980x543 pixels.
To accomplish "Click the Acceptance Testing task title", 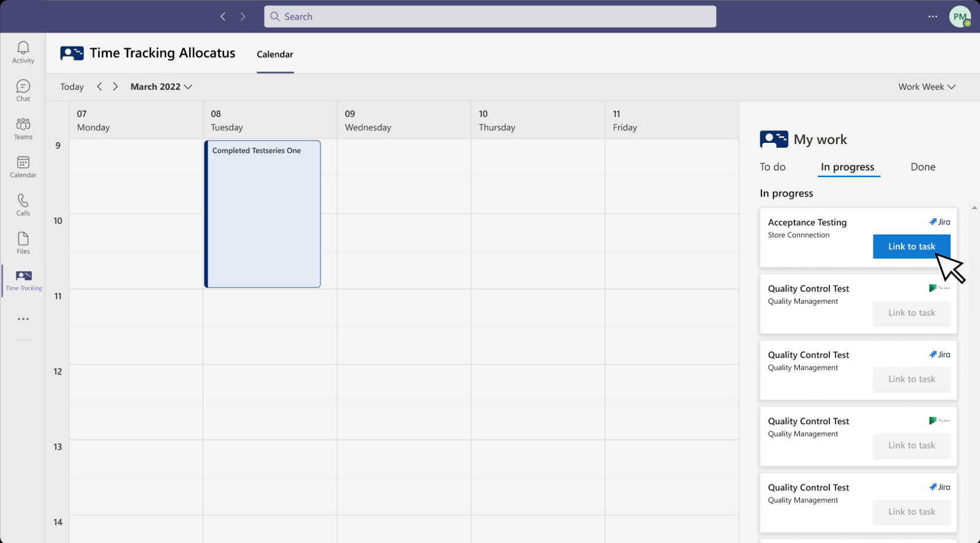I will [807, 222].
